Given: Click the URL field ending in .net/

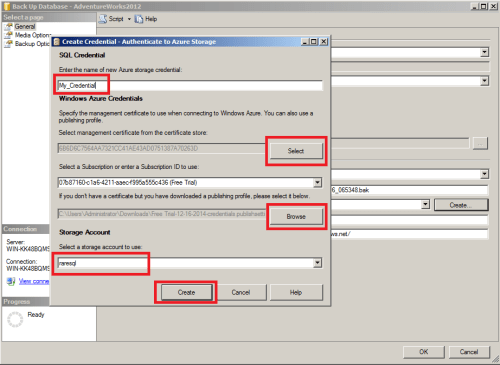Looking at the screenshot, I should pos(409,234).
